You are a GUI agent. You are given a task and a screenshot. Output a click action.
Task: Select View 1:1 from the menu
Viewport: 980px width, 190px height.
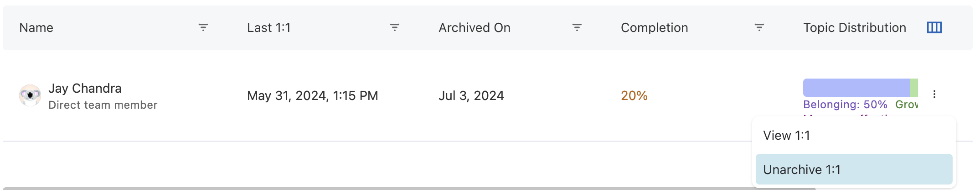786,136
